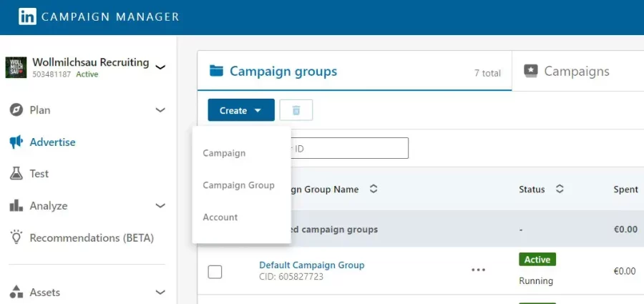
Task: Open the Wollmilchsau Recruiting account thumbnail
Action: (16, 67)
